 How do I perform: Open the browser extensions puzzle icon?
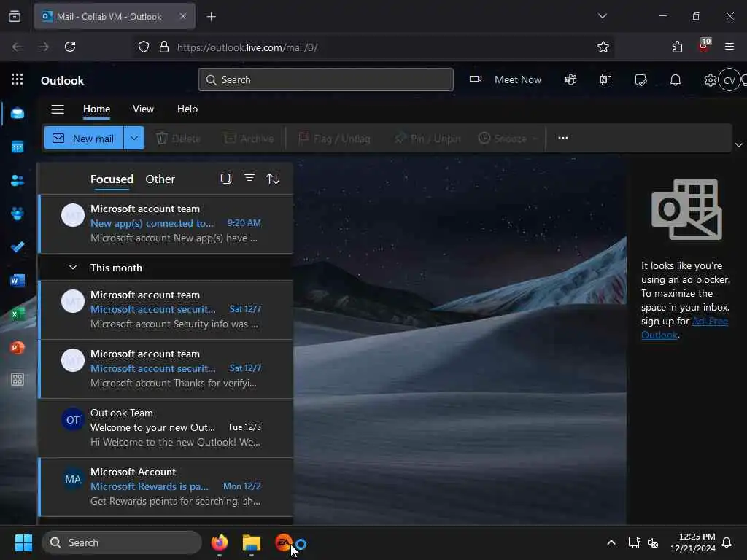(x=677, y=47)
